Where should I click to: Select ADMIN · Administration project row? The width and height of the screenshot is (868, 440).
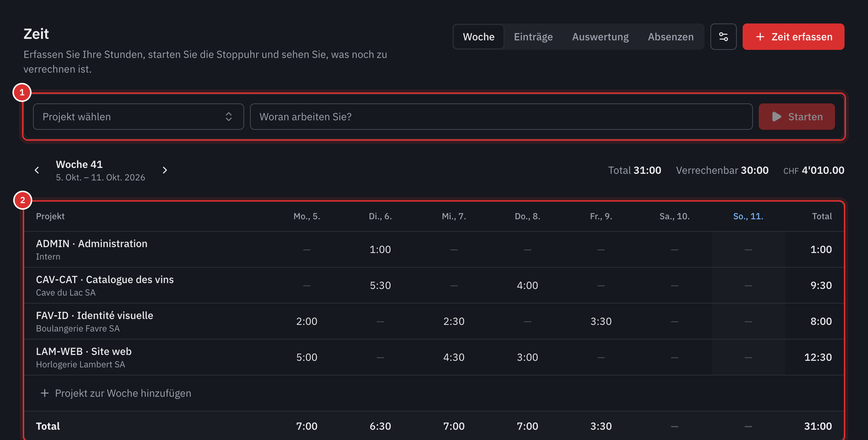click(x=434, y=249)
